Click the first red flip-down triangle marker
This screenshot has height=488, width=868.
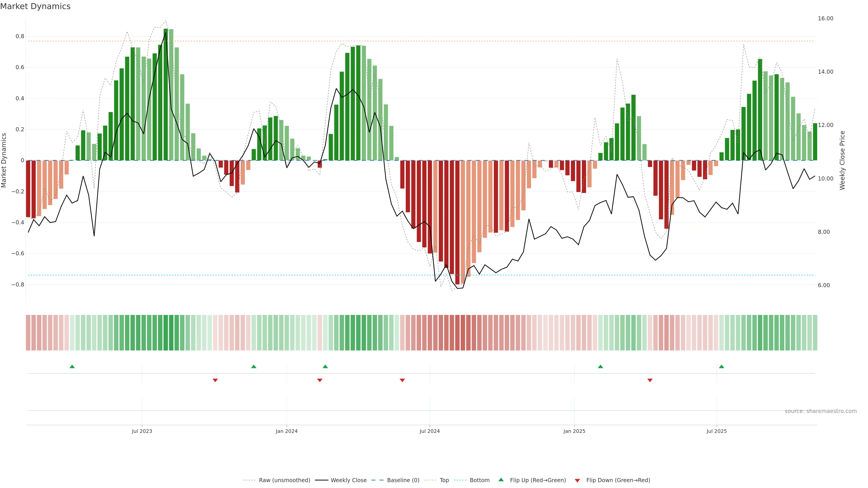click(x=215, y=380)
